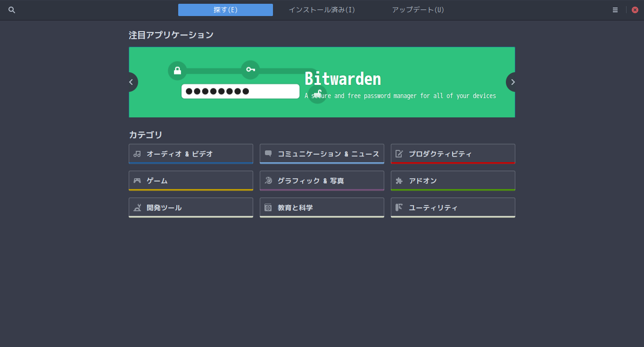Click the puzzle piece icon for アドオン
Screen dimensions: 644x347
(x=399, y=181)
